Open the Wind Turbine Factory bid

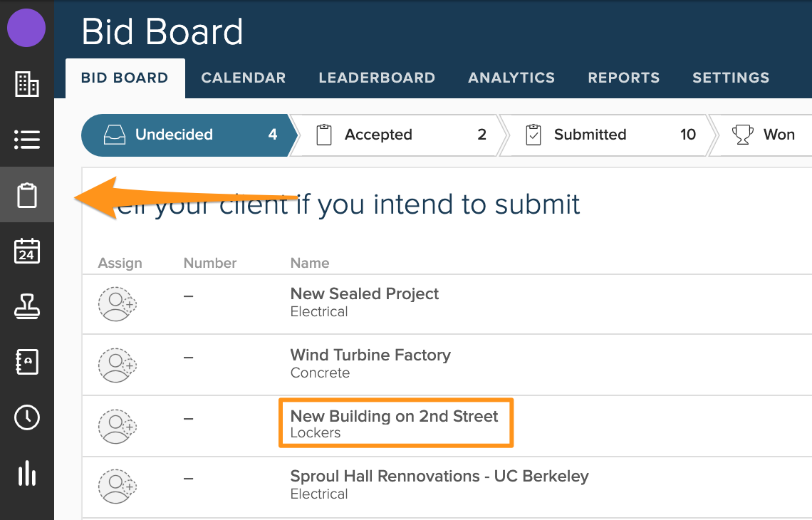[370, 355]
